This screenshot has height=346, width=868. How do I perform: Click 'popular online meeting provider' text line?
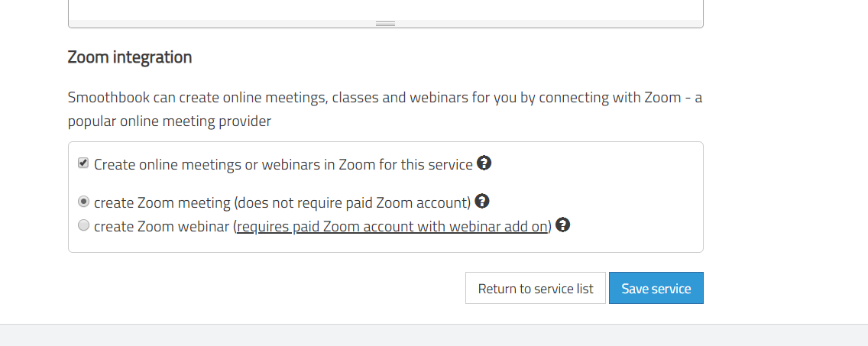tap(170, 121)
